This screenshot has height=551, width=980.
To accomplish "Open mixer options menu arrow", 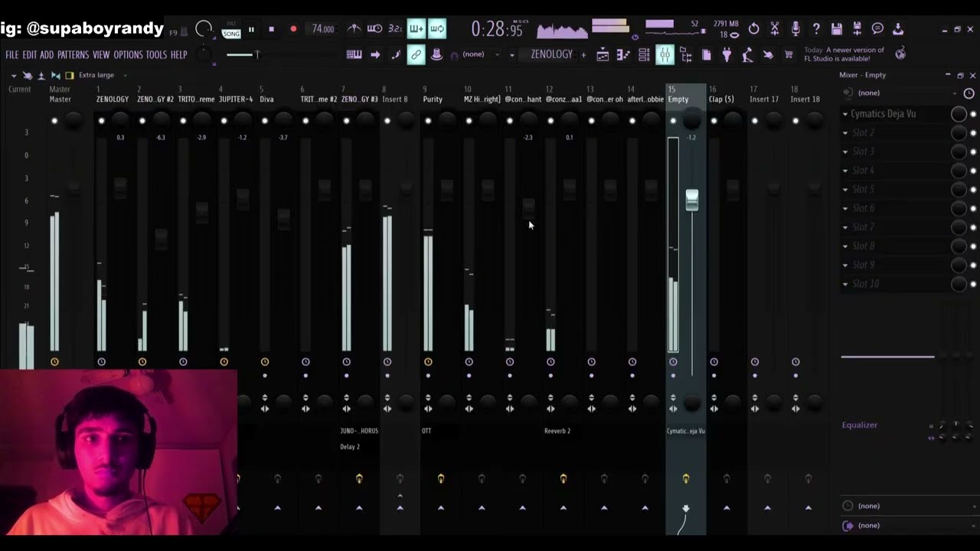I will pos(14,76).
